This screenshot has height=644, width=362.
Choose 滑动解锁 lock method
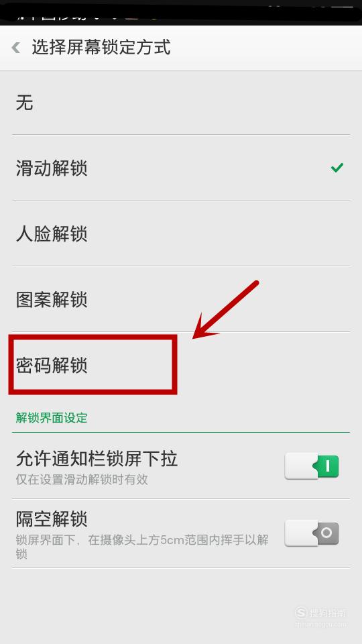click(x=181, y=168)
